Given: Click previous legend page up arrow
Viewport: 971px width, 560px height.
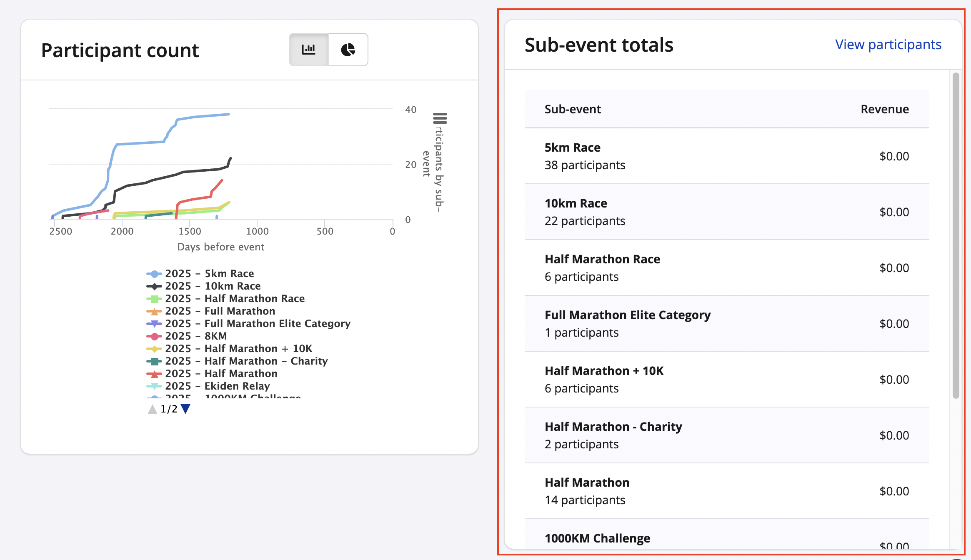Looking at the screenshot, I should point(153,409).
